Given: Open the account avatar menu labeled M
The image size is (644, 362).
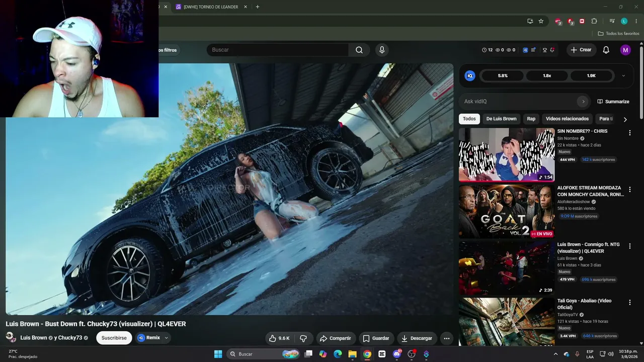Looking at the screenshot, I should point(625,50).
